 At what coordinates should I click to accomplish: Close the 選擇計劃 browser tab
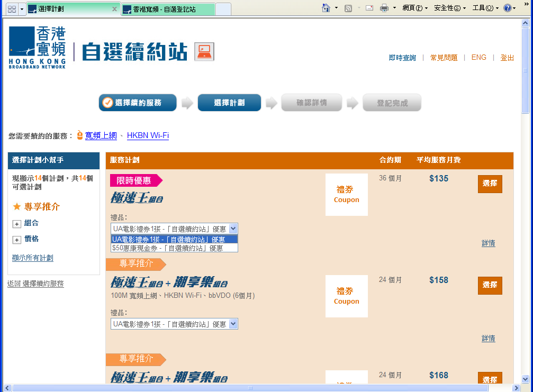114,9
